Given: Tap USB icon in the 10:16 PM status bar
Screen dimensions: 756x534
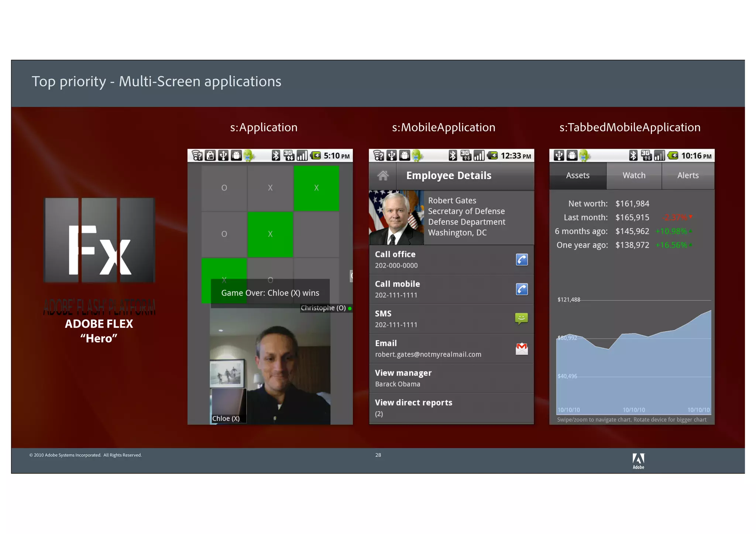Looking at the screenshot, I should (x=559, y=156).
